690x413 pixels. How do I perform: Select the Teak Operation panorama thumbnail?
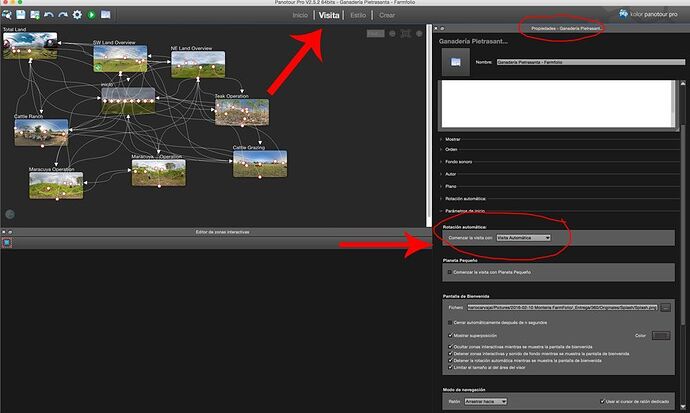point(241,111)
